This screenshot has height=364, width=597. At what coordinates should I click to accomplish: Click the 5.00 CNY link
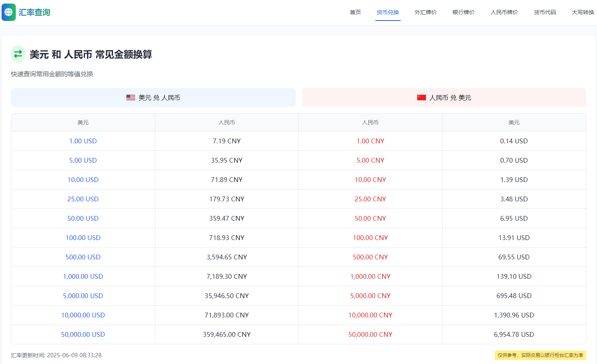370,160
